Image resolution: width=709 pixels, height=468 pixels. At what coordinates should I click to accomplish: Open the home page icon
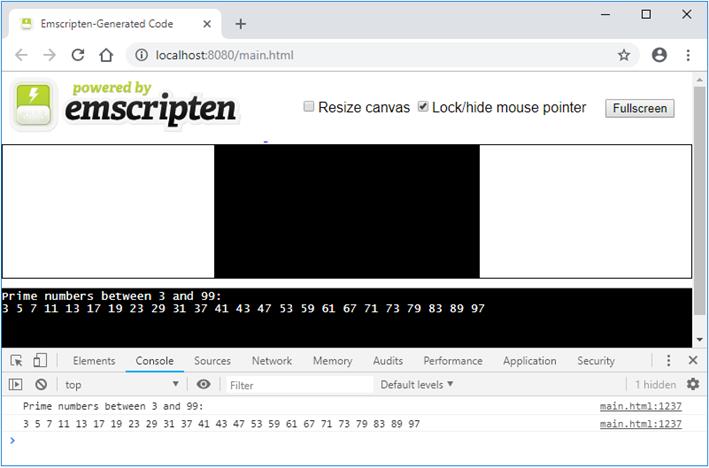tap(106, 55)
